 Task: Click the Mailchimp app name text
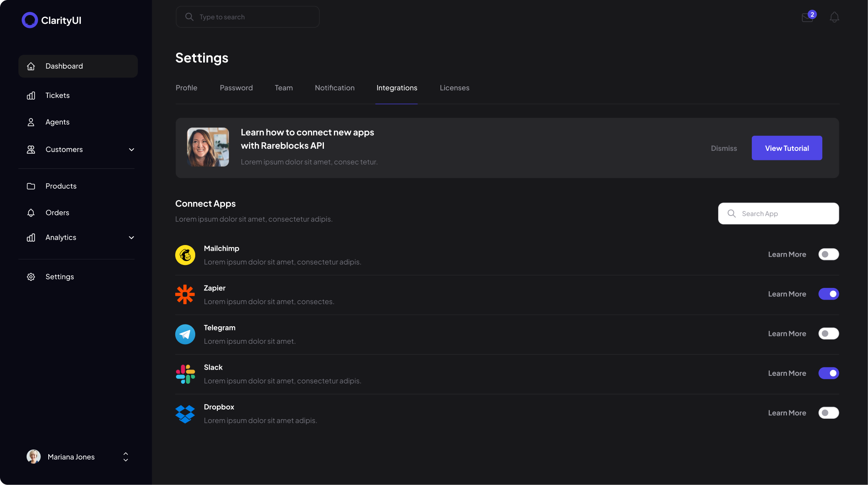(221, 248)
